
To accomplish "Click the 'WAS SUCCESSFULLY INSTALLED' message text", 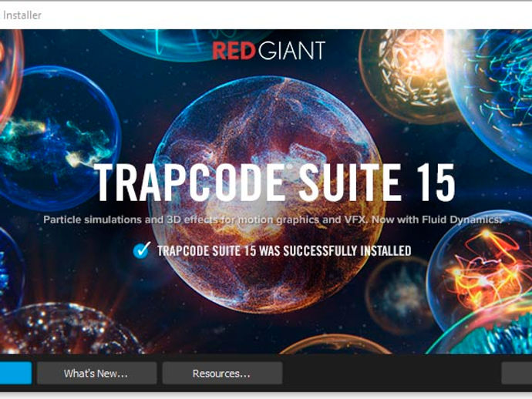I will click(x=335, y=251).
